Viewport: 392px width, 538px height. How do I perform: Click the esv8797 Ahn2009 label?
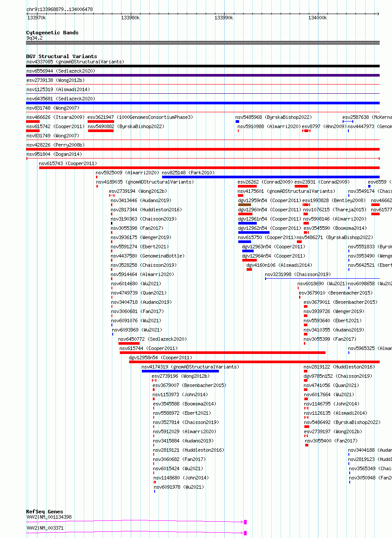(x=325, y=126)
